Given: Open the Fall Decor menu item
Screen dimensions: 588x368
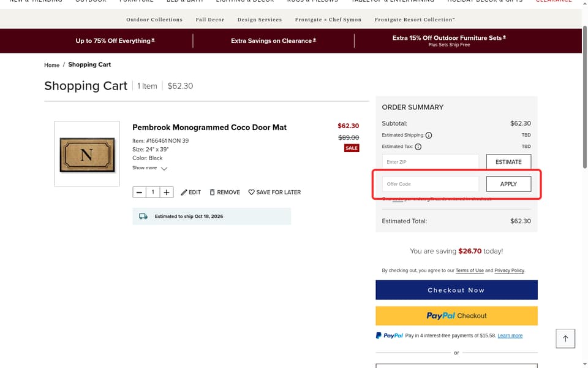Looking at the screenshot, I should pyautogui.click(x=209, y=20).
